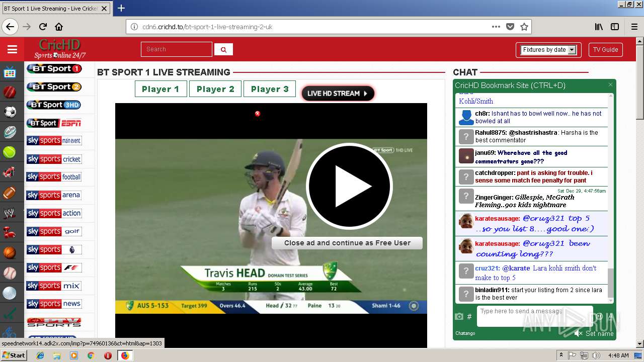Image resolution: width=644 pixels, height=362 pixels.
Task: Switch to Player 1 tab
Action: tap(160, 89)
